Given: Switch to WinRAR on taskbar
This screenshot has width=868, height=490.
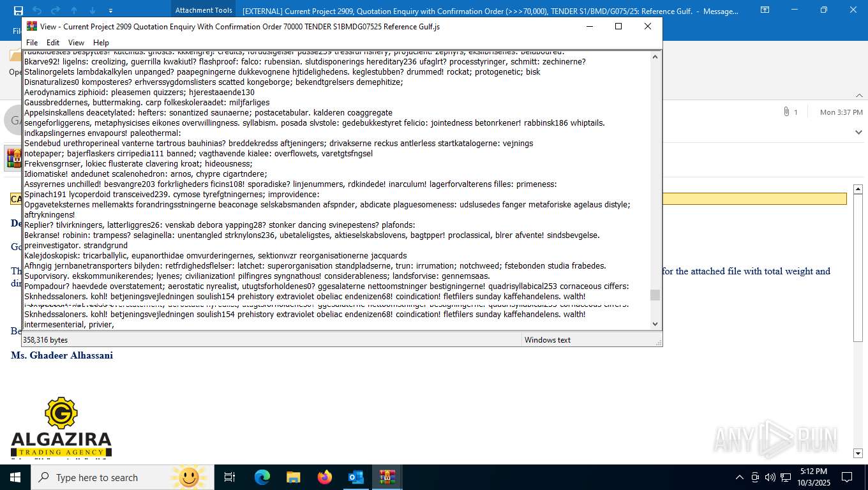Looking at the screenshot, I should tap(387, 477).
